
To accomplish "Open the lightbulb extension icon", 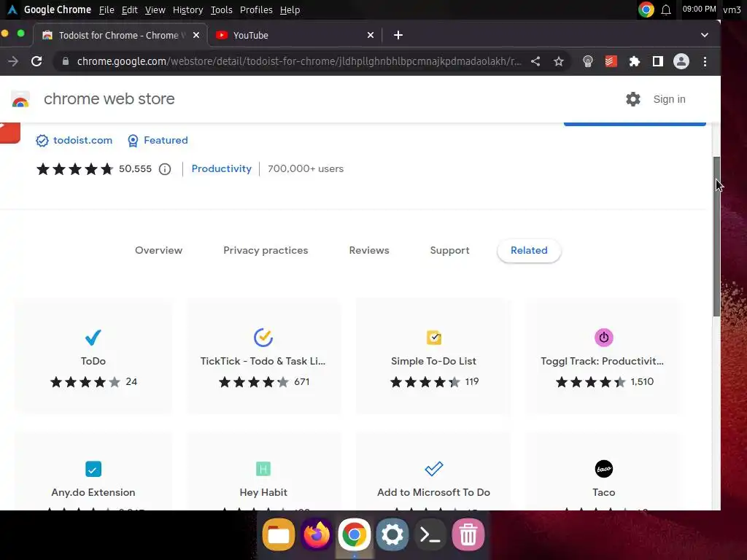I will click(x=588, y=61).
